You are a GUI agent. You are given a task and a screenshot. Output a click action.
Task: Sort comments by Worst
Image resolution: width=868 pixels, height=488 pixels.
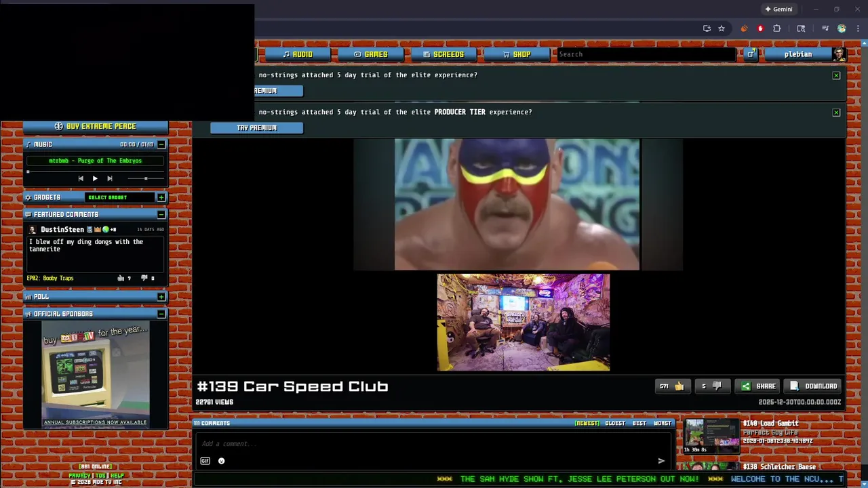pos(663,424)
